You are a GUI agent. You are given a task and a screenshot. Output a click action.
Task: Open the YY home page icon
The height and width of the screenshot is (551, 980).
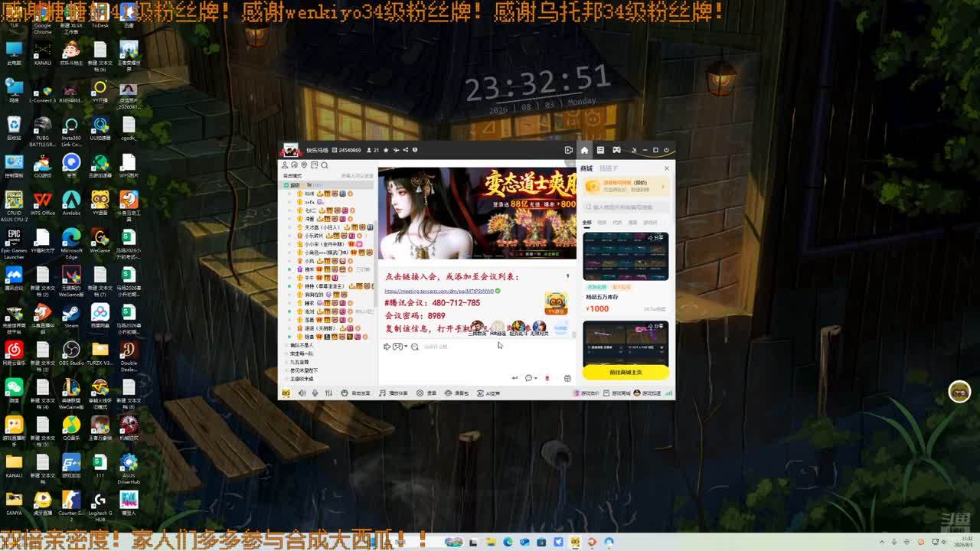(584, 150)
